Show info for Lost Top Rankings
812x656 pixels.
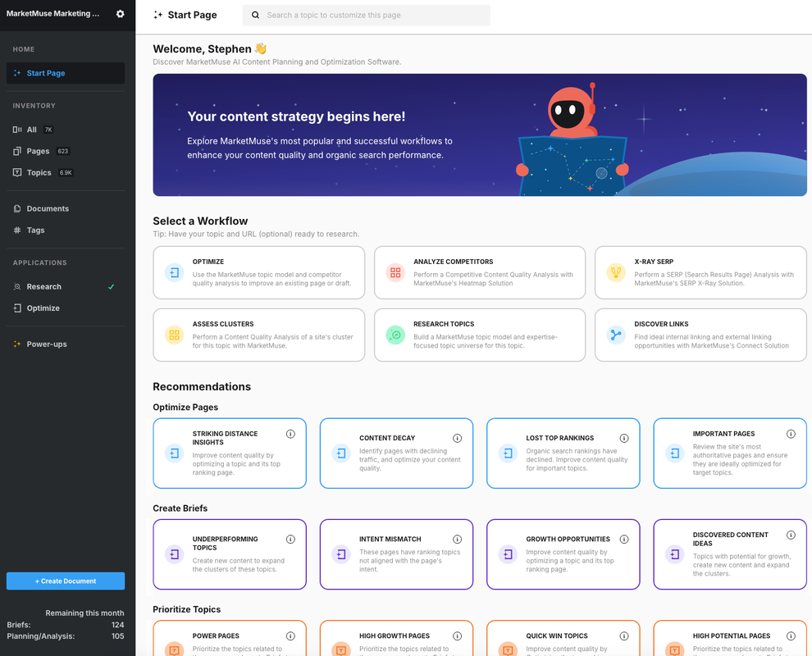click(624, 438)
